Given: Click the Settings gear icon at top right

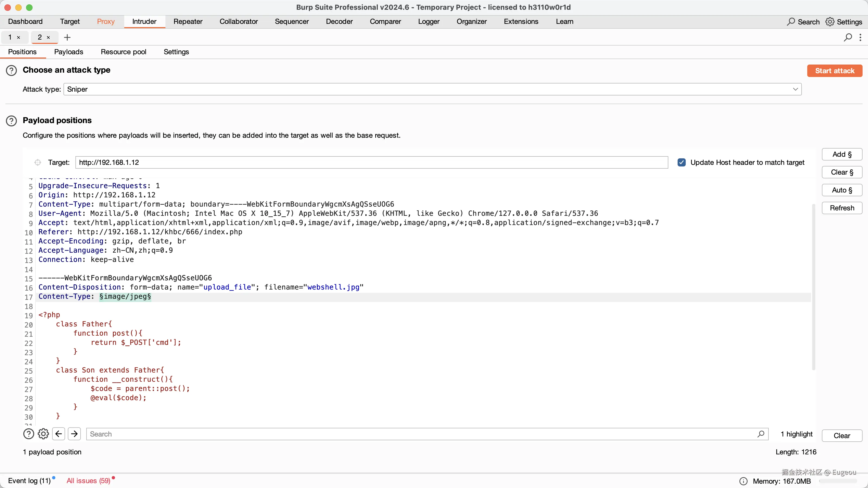Looking at the screenshot, I should [829, 22].
